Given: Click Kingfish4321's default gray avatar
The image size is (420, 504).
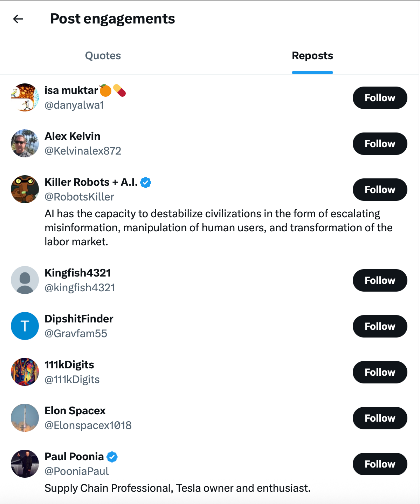Looking at the screenshot, I should click(25, 280).
